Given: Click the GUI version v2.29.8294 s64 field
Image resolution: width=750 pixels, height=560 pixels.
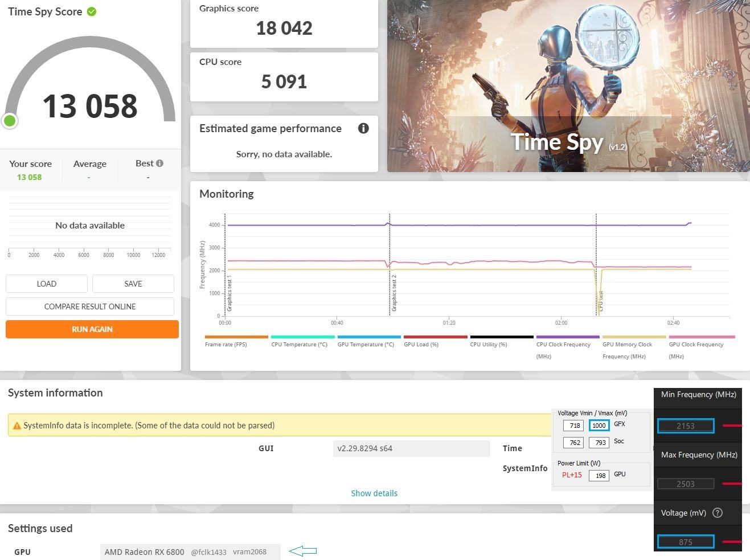Looking at the screenshot, I should pyautogui.click(x=411, y=448).
